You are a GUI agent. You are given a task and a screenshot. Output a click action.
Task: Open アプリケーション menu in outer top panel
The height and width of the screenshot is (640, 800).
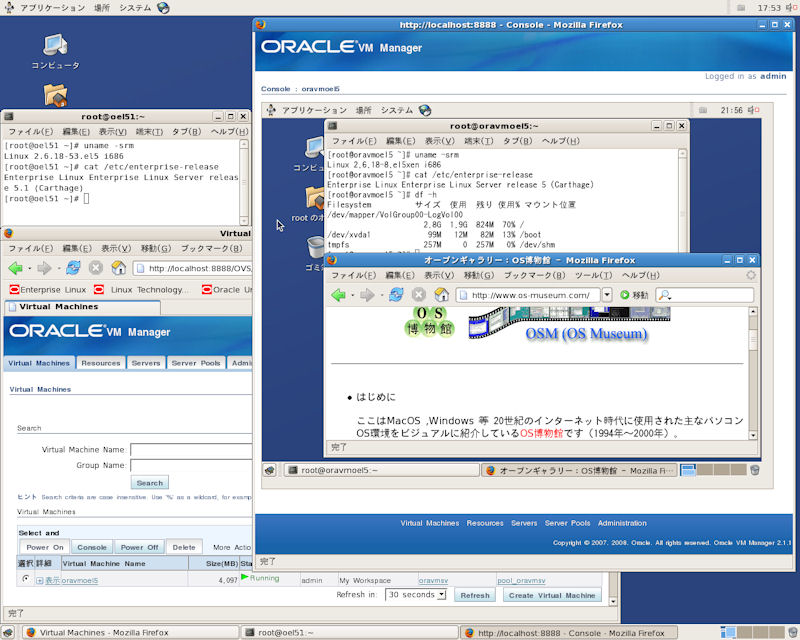pyautogui.click(x=52, y=8)
